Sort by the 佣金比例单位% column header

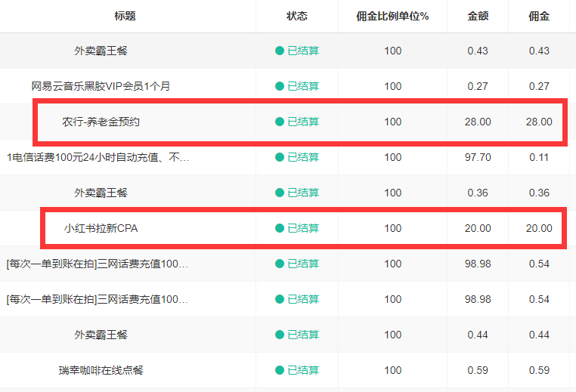pos(392,16)
